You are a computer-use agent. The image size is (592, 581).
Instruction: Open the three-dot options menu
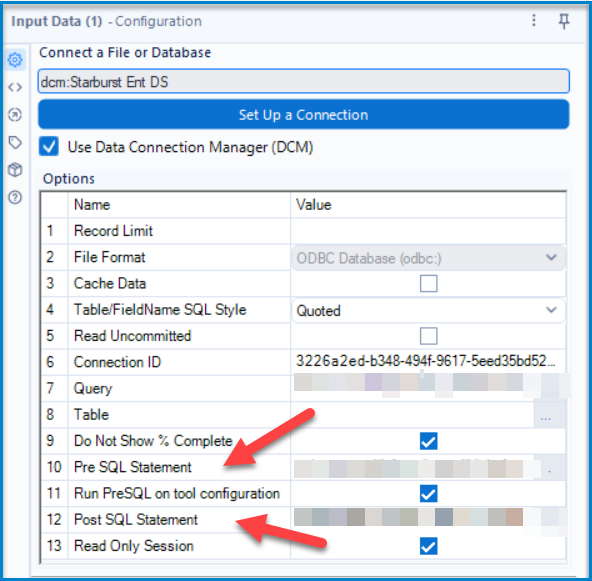(534, 20)
